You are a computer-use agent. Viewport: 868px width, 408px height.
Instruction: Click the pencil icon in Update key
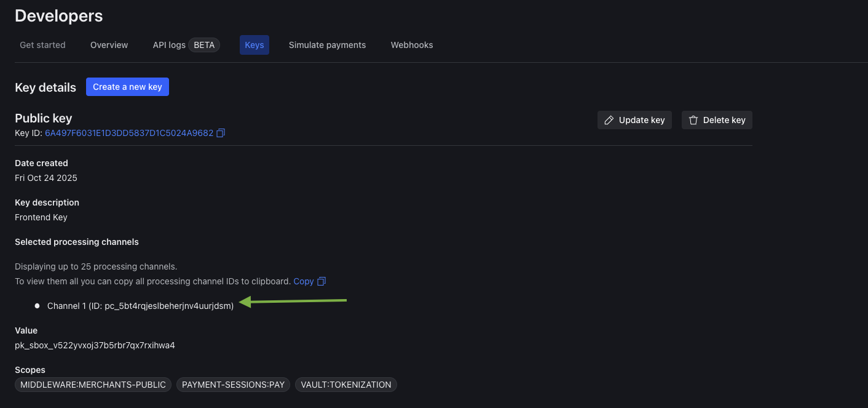tap(609, 120)
